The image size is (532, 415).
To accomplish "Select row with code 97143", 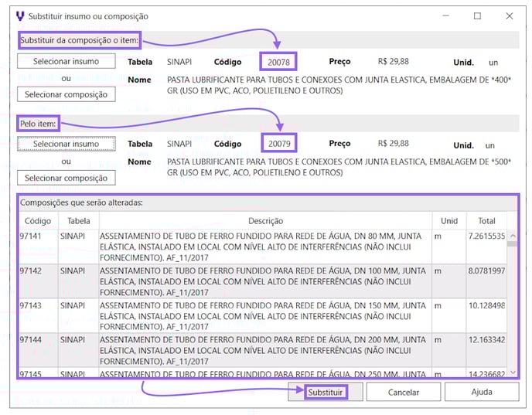I will pos(263,316).
